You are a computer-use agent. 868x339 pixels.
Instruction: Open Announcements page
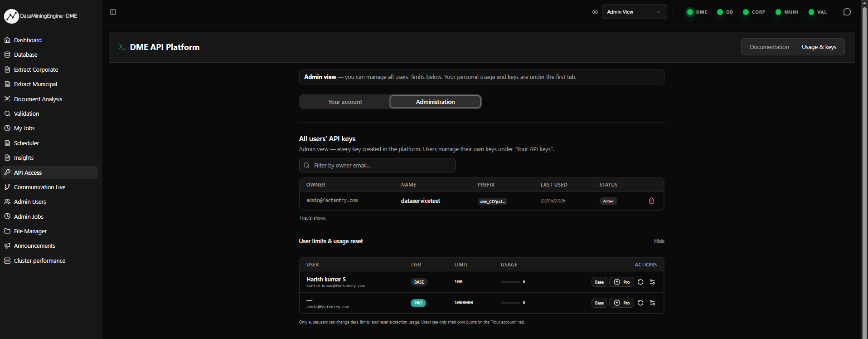pos(50,246)
